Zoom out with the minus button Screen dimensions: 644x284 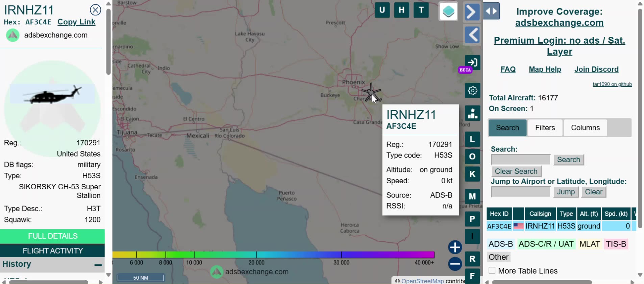455,264
